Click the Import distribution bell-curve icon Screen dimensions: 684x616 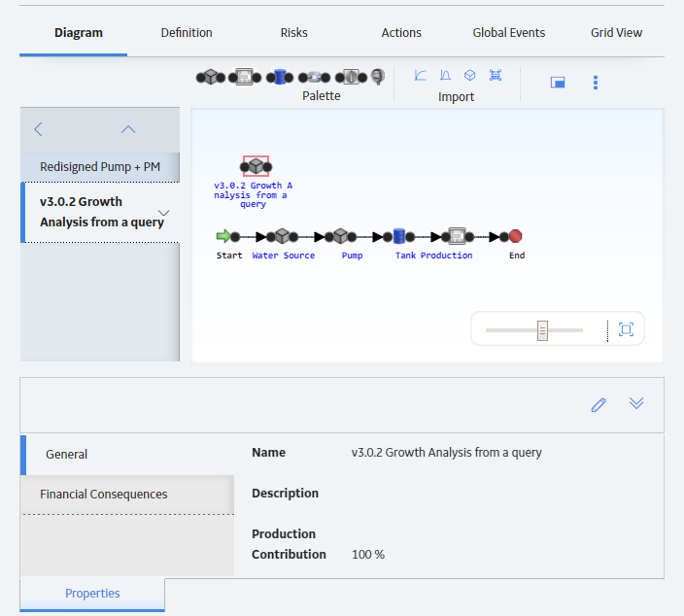pyautogui.click(x=445, y=76)
